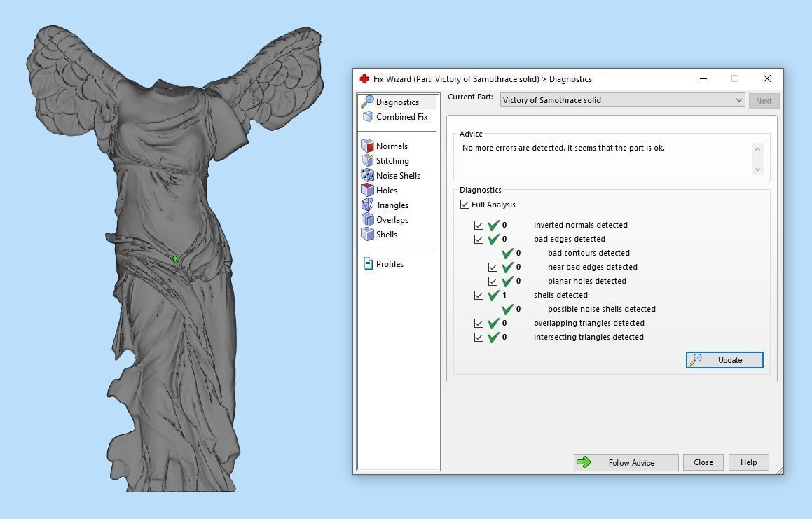Select the Shells icon
Screen dimensions: 812x519
367,234
